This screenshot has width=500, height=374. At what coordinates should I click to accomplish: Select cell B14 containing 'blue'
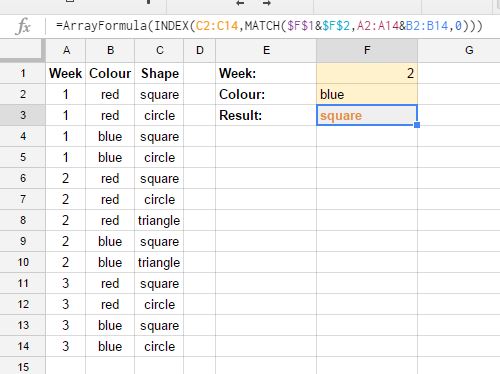tap(110, 346)
